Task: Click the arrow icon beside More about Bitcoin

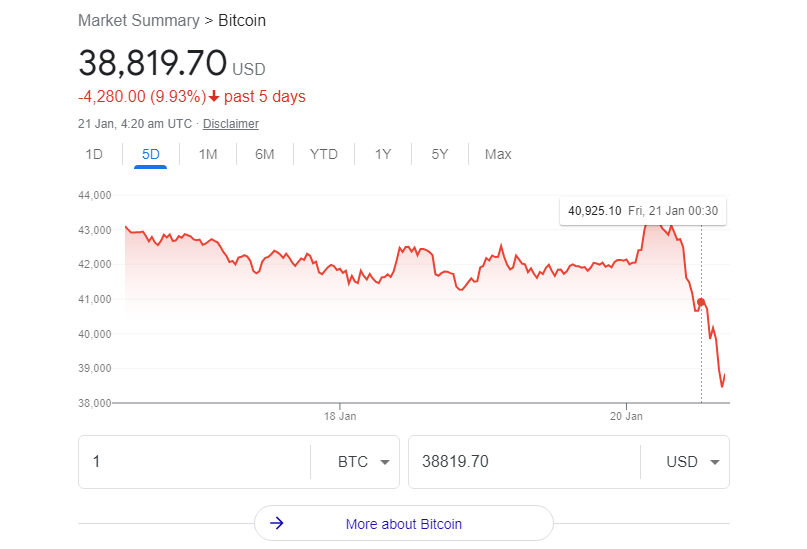Action: click(277, 523)
